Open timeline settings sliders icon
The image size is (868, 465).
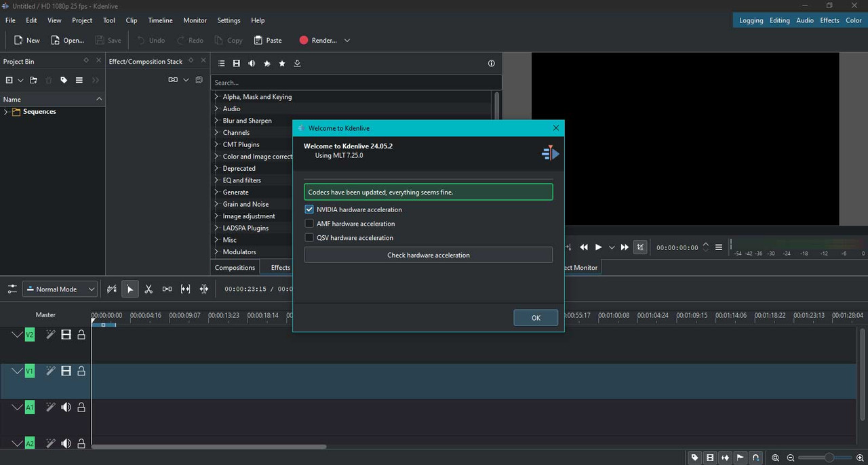(x=12, y=289)
